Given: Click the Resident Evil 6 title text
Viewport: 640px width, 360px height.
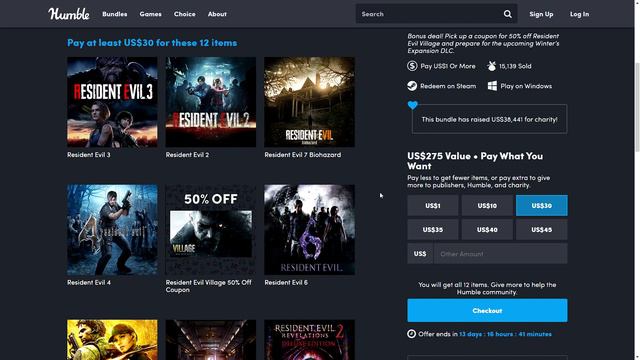Looking at the screenshot, I should [286, 282].
